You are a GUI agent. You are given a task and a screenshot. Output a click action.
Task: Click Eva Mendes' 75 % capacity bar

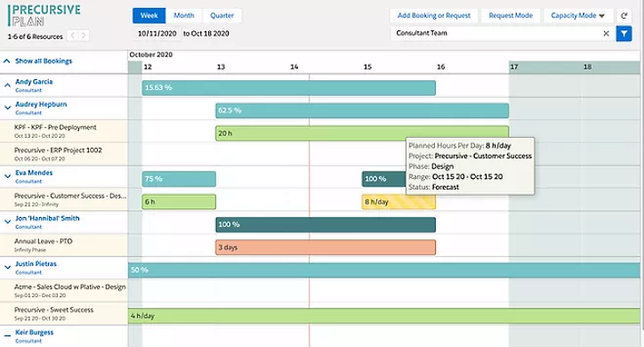click(179, 179)
